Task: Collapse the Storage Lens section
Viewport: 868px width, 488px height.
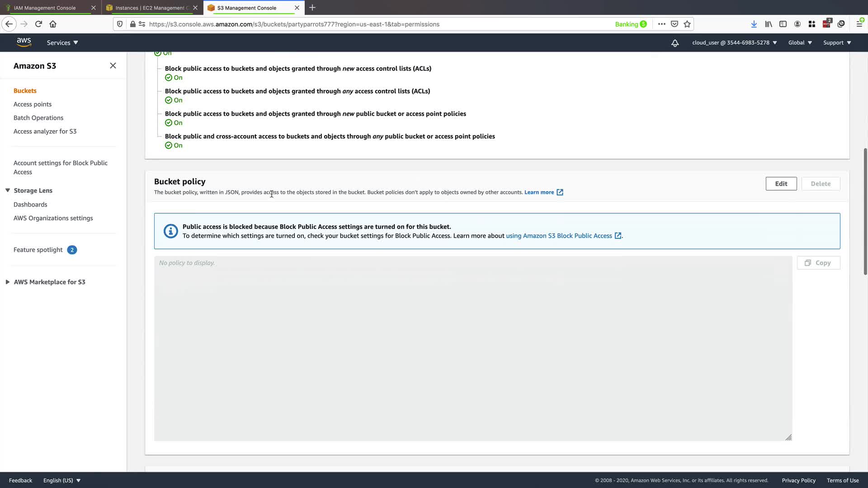Action: click(8, 190)
